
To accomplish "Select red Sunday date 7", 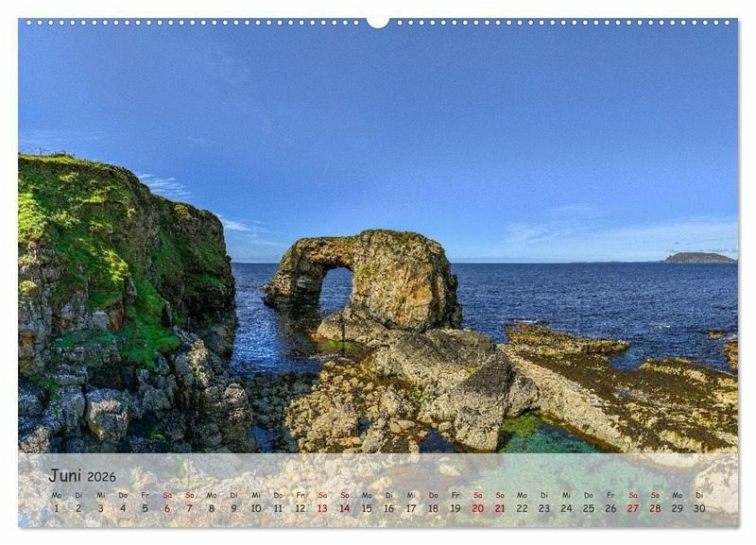I will coord(190,508).
